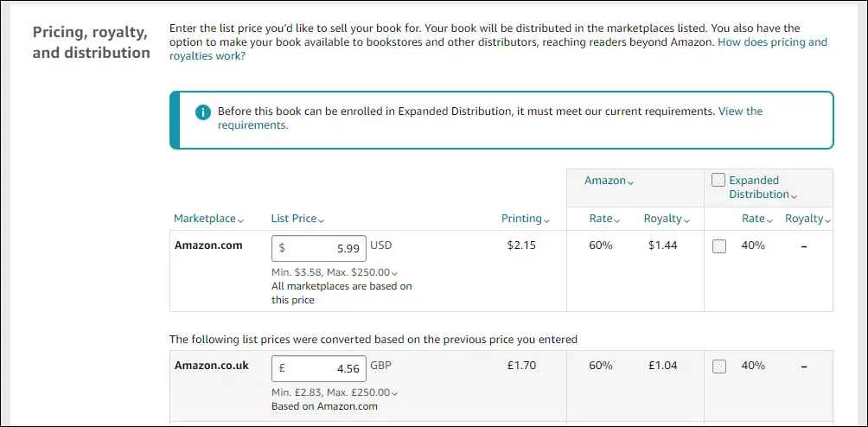Image resolution: width=868 pixels, height=427 pixels.
Task: Open the View the requirements link
Action: pos(490,118)
